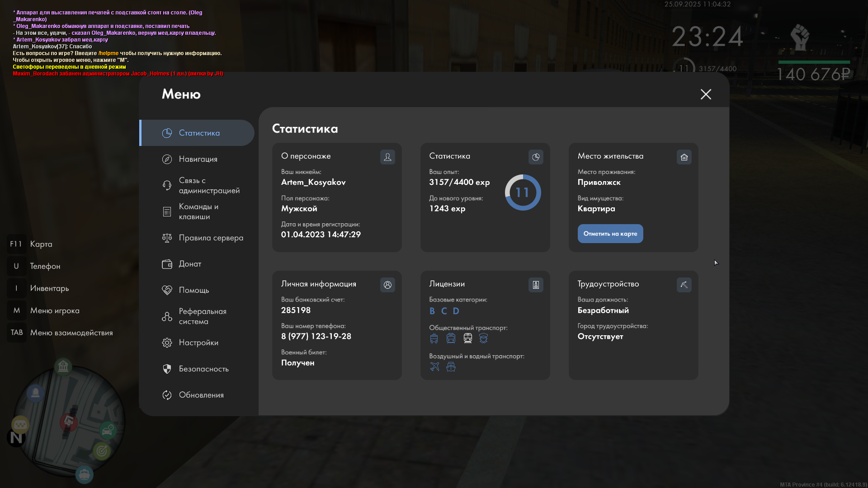Click the bank building marker on minimap

point(63,366)
